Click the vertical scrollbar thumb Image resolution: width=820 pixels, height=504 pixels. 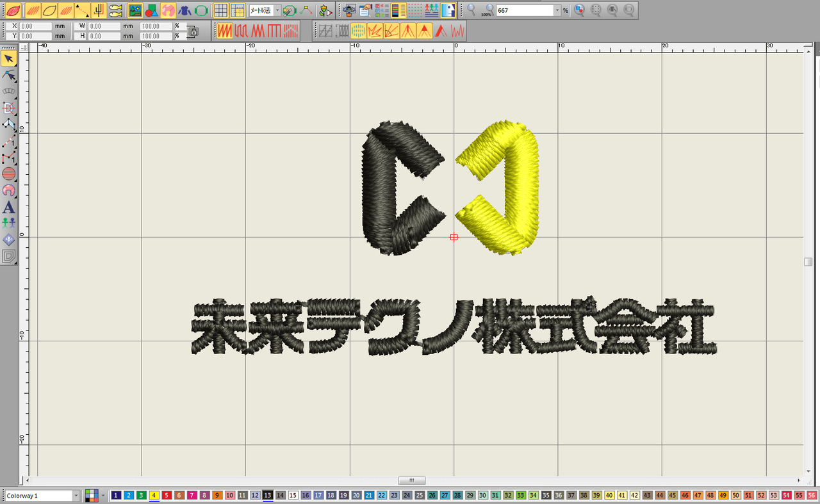[808, 262]
